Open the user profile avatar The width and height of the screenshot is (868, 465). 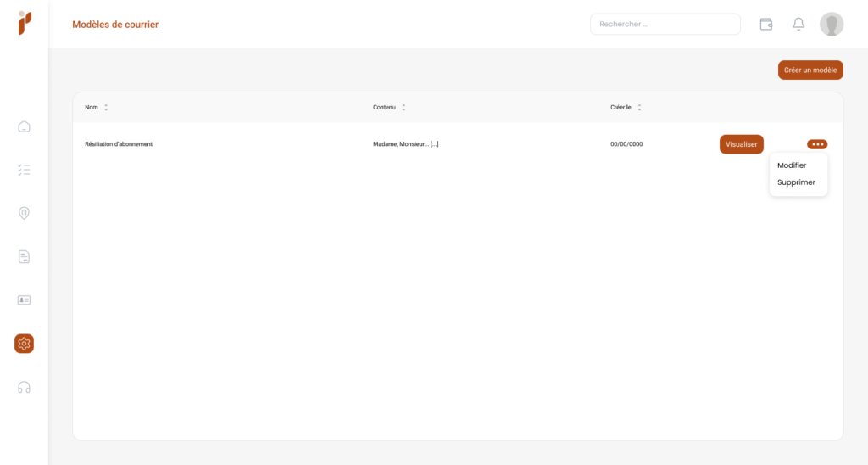(x=832, y=24)
